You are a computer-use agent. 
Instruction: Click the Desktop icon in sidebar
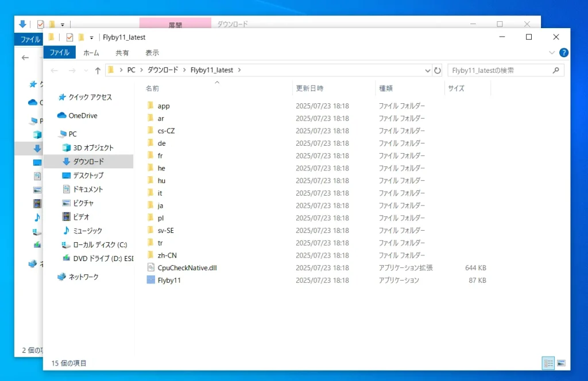click(67, 176)
